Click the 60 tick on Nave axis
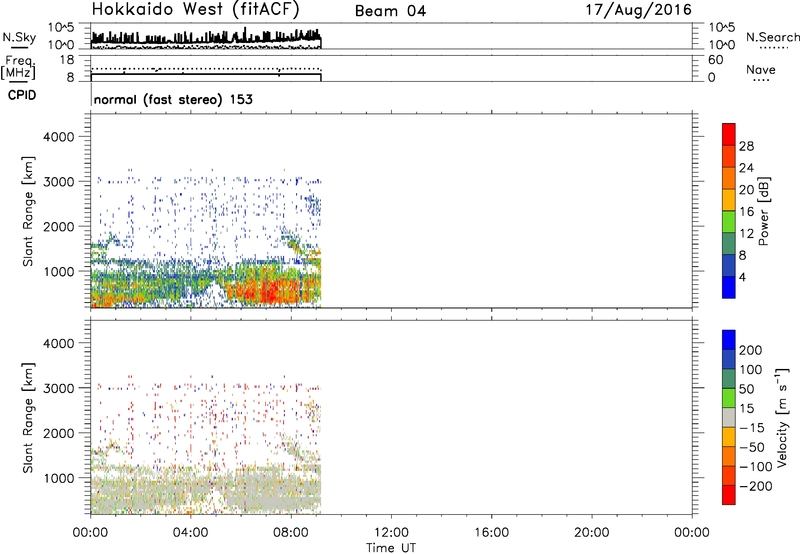This screenshot has height=554, width=800. click(715, 60)
